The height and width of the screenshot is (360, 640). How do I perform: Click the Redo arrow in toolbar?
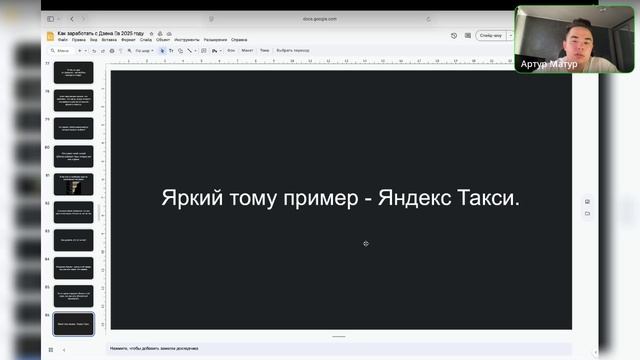click(103, 51)
